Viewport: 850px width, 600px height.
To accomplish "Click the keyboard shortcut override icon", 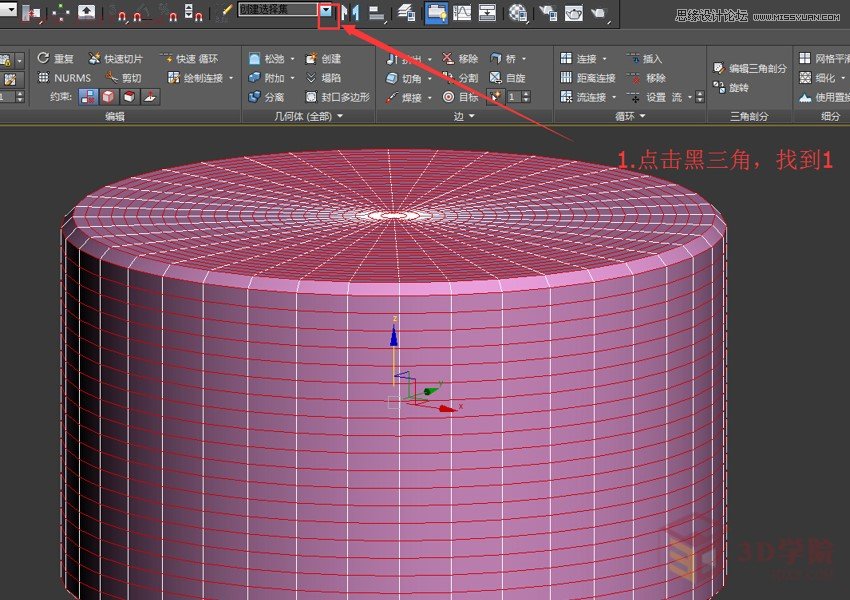I will click(86, 12).
